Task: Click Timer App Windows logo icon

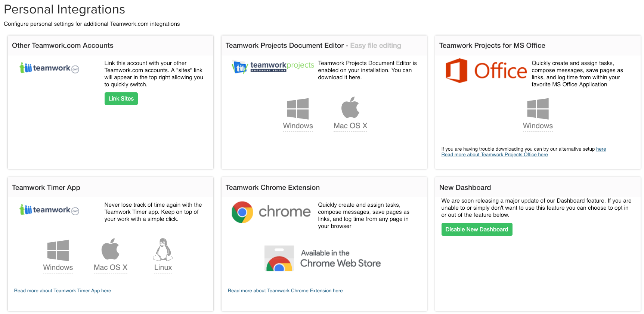Action: click(58, 250)
